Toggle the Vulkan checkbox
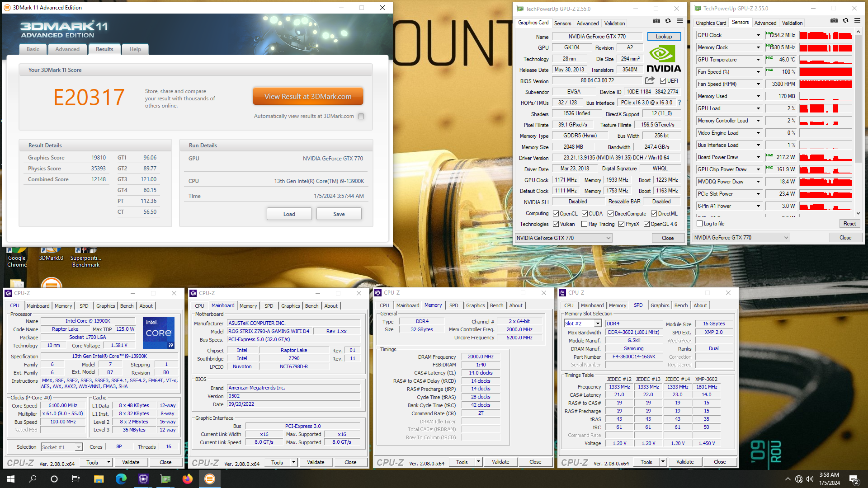 [x=556, y=224]
